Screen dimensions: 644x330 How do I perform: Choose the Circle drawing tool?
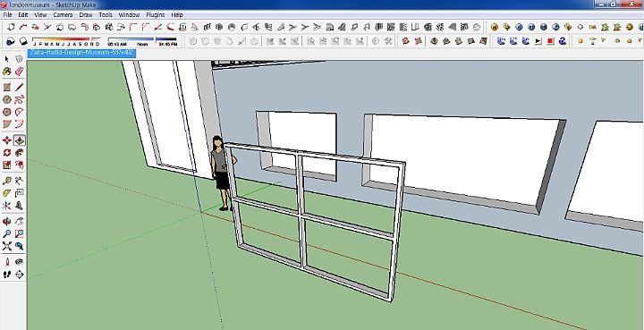7,99
